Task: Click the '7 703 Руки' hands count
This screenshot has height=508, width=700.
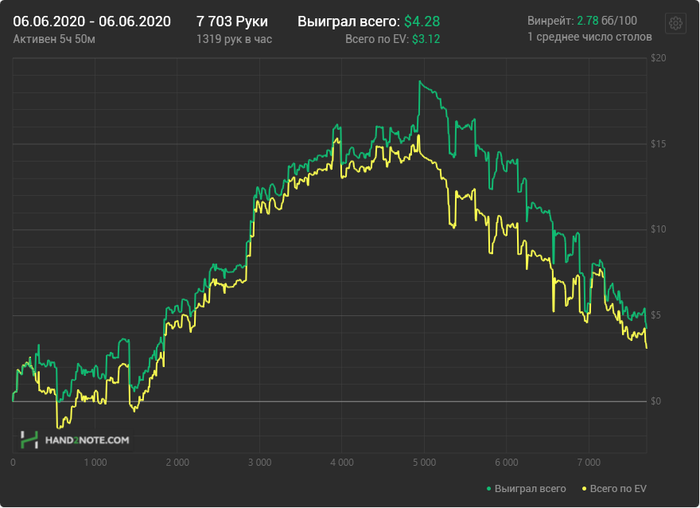Action: click(232, 21)
